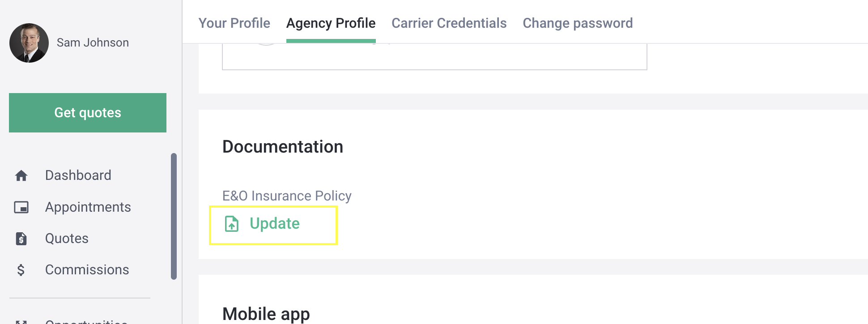Navigate to Dashboard from the sidebar
Viewport: 868px width, 324px height.
(77, 175)
